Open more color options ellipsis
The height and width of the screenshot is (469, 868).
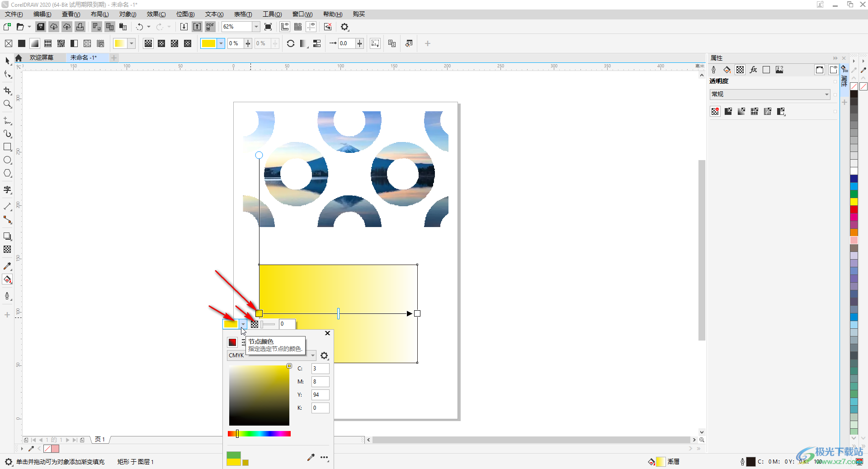pos(325,458)
